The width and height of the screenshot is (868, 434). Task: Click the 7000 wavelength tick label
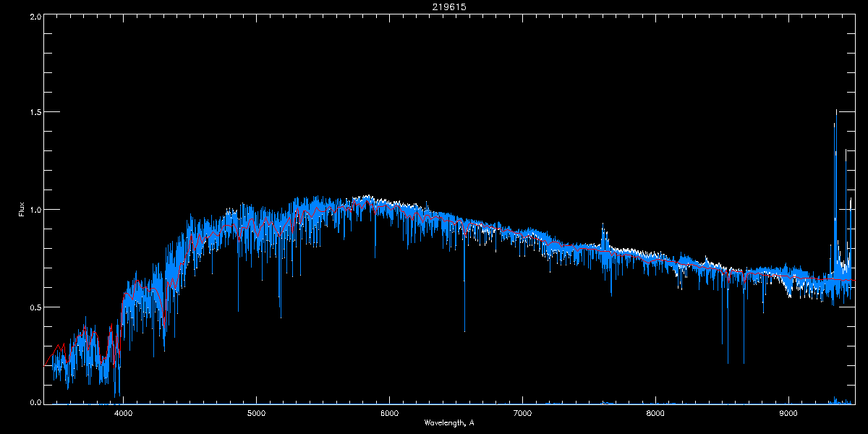tap(522, 414)
